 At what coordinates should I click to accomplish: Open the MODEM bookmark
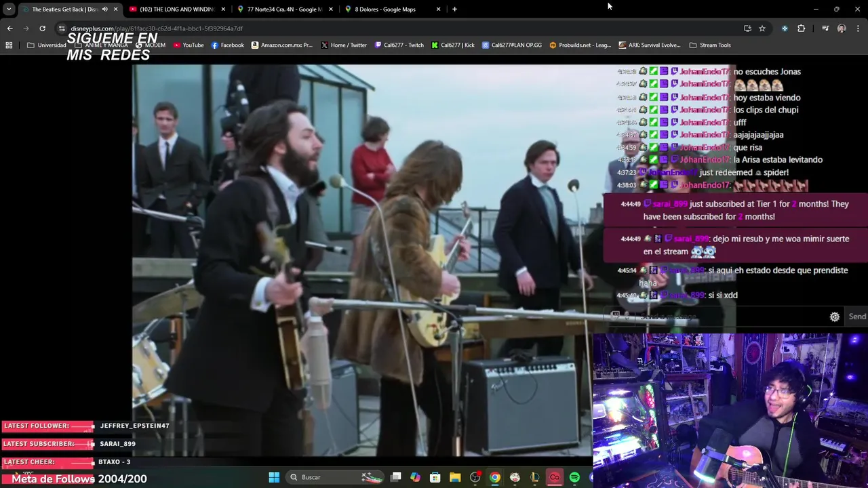[151, 45]
